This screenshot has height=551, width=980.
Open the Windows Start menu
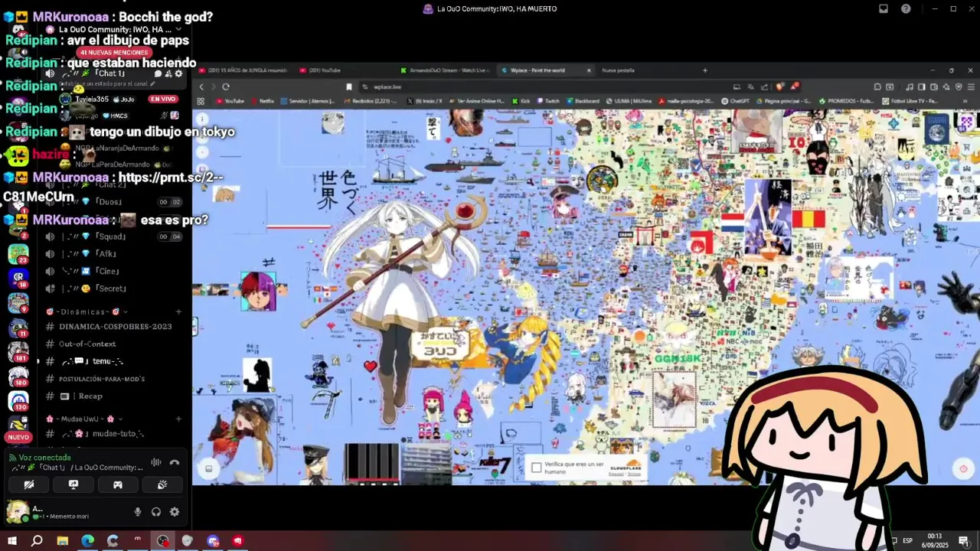pyautogui.click(x=11, y=541)
